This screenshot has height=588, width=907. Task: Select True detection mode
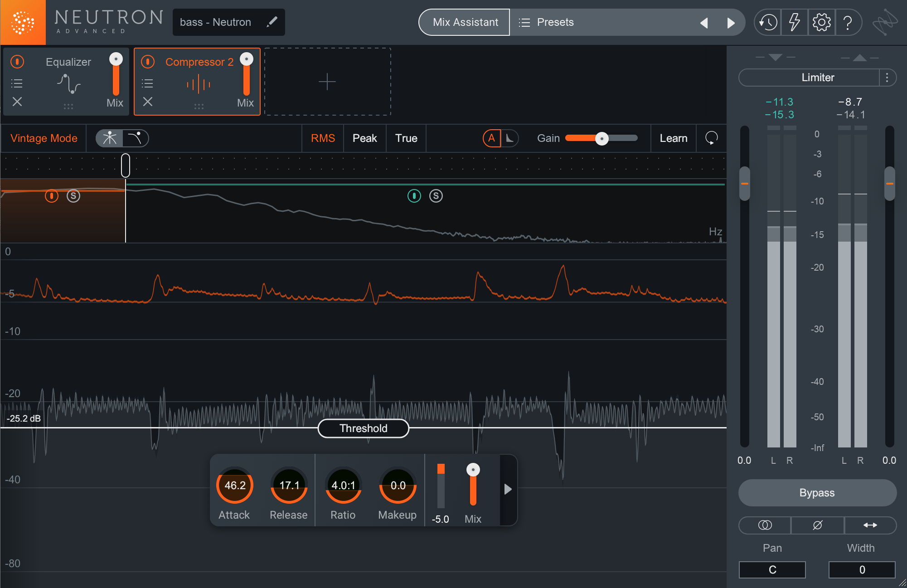click(x=406, y=138)
